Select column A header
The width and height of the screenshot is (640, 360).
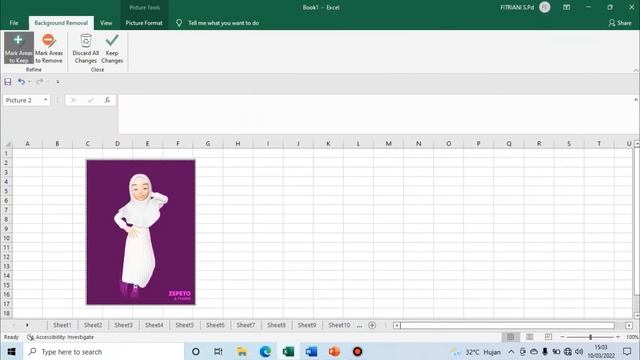27,144
